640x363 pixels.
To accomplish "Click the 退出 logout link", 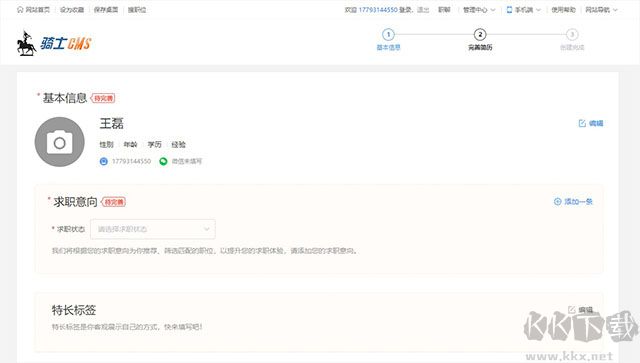I will [423, 10].
